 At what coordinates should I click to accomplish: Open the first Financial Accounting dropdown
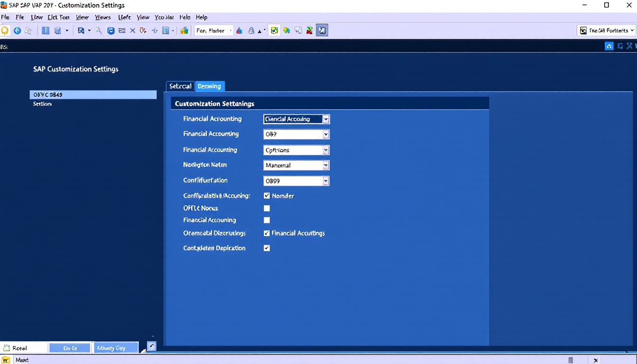tap(296, 119)
